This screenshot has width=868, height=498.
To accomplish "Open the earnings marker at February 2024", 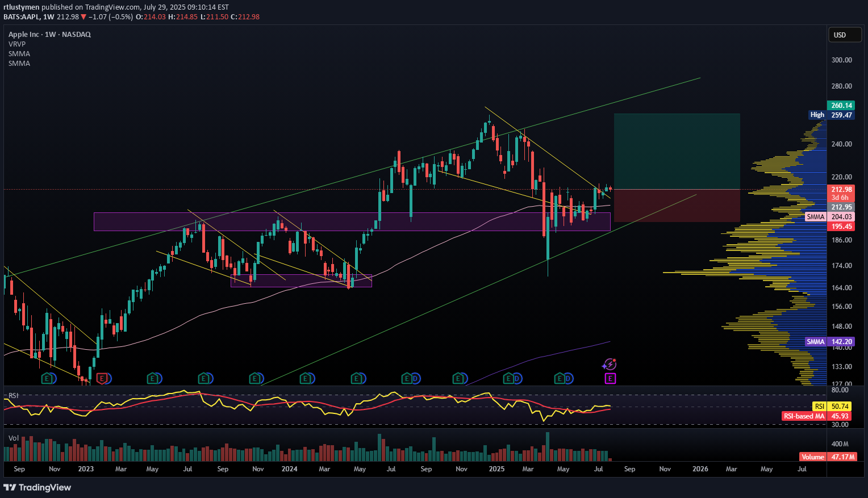I will (305, 378).
